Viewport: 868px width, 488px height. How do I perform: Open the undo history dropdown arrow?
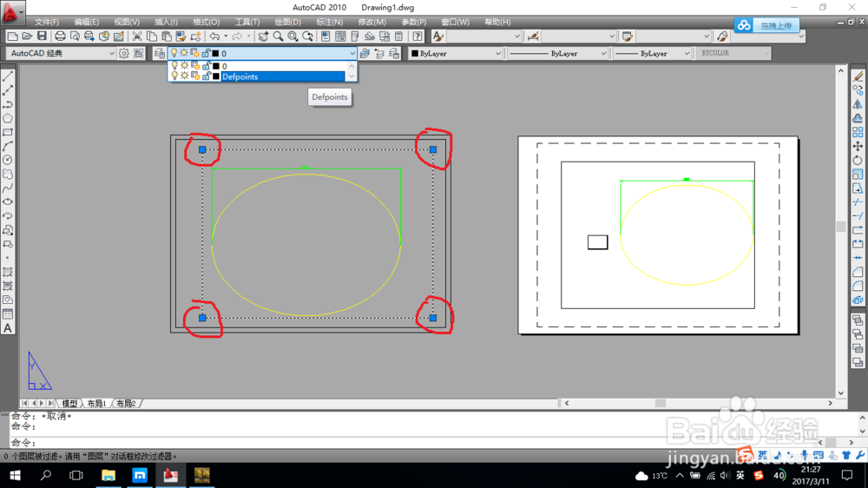[226, 36]
